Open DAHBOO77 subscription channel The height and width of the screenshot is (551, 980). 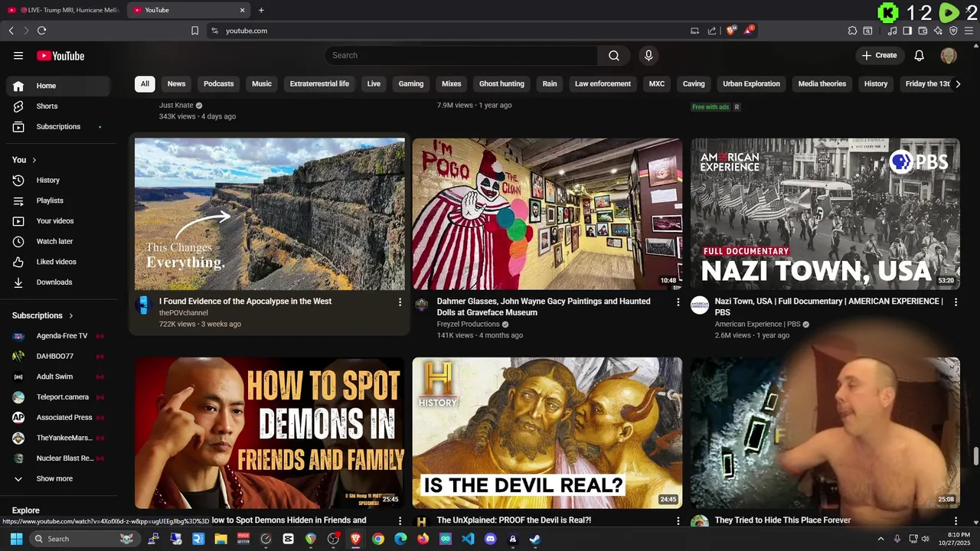(x=58, y=356)
